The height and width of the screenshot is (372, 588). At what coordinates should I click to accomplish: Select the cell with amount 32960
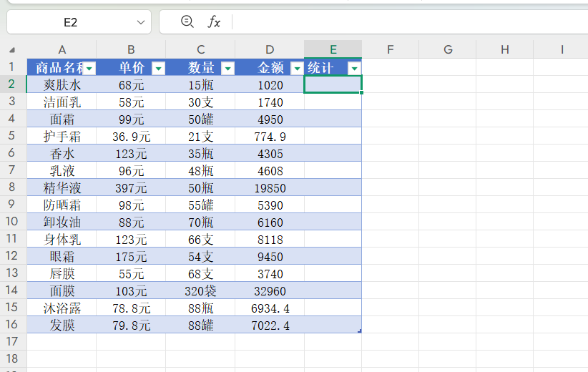269,291
